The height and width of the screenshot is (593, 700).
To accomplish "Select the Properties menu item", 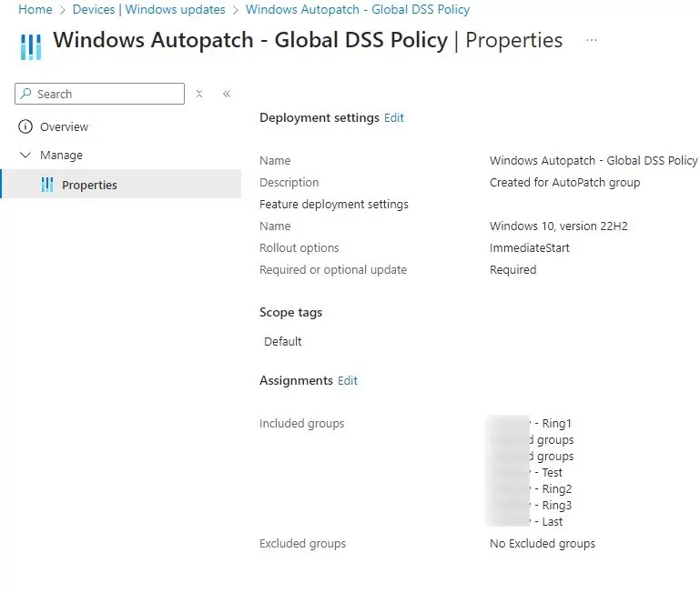I will (x=120, y=184).
